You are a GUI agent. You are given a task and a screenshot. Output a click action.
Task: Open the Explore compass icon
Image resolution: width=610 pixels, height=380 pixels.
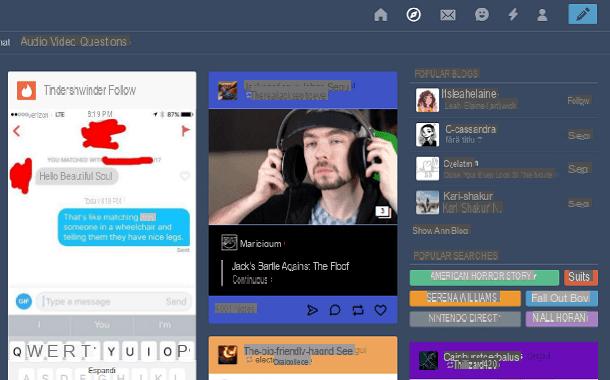tap(414, 15)
